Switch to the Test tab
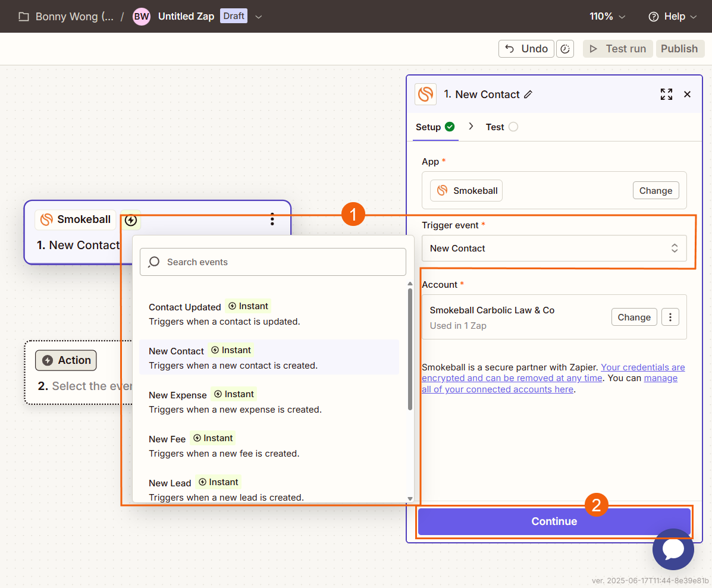 click(x=501, y=127)
